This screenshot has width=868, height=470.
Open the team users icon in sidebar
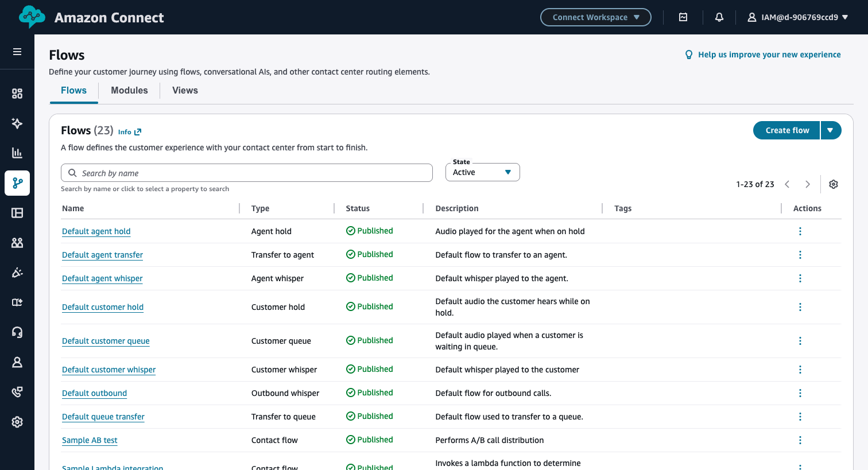pos(17,243)
